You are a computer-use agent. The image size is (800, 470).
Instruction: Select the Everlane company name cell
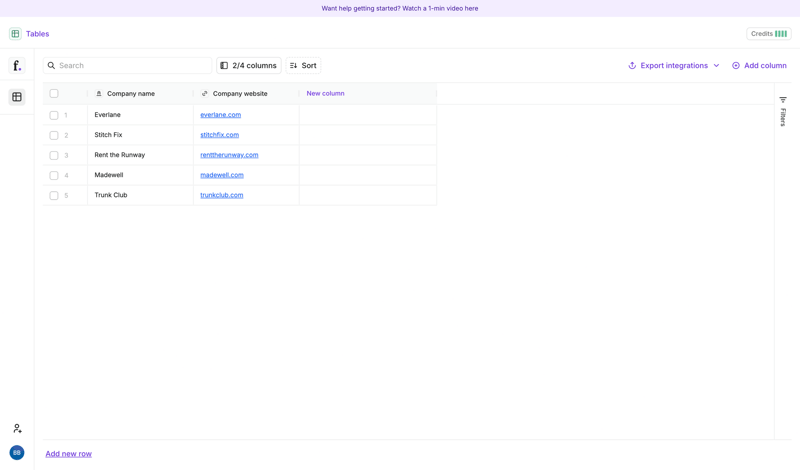click(x=140, y=115)
